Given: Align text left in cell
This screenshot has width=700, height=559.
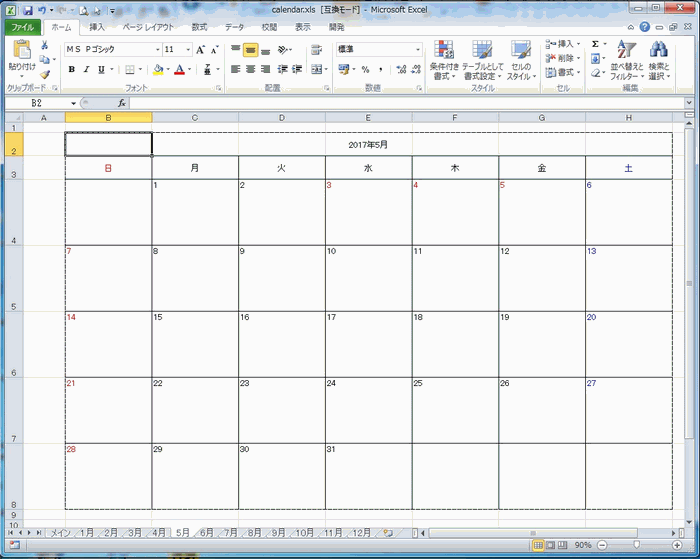Looking at the screenshot, I should coord(236,69).
